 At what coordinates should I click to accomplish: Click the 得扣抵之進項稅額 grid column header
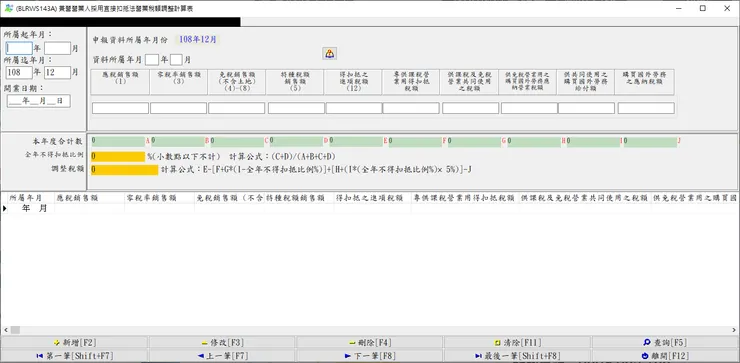click(x=372, y=198)
